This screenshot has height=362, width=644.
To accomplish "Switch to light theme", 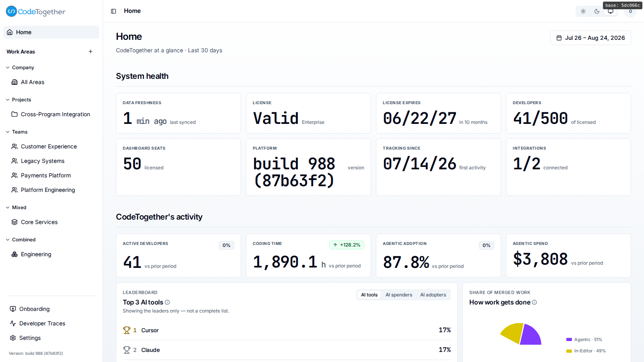I will (x=583, y=11).
